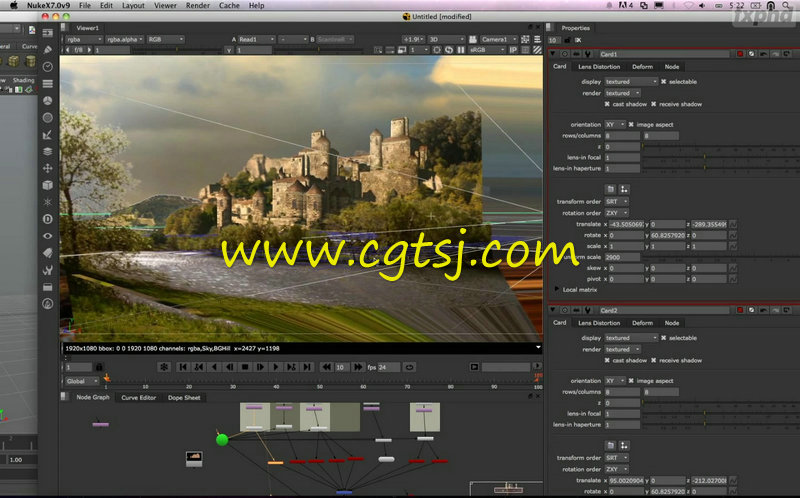Open the Filter nodes toolbar menu

coord(48,117)
